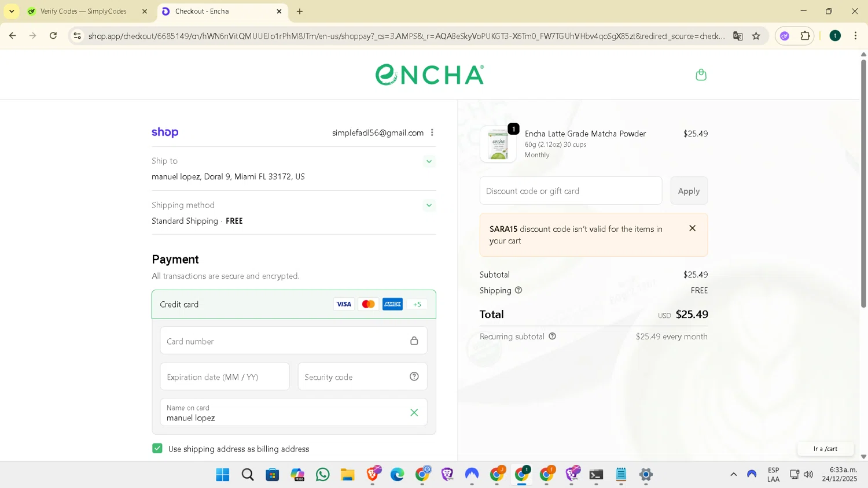Open the Chrome three-dot menu
The image size is (868, 488).
[855, 36]
